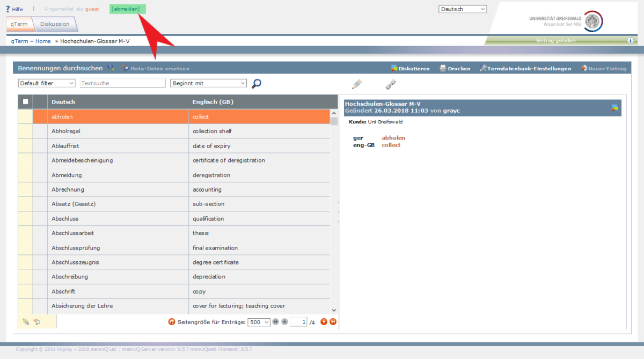Tick the select-all checkbox in table header
Screen dimensions: 644x359
click(x=25, y=102)
